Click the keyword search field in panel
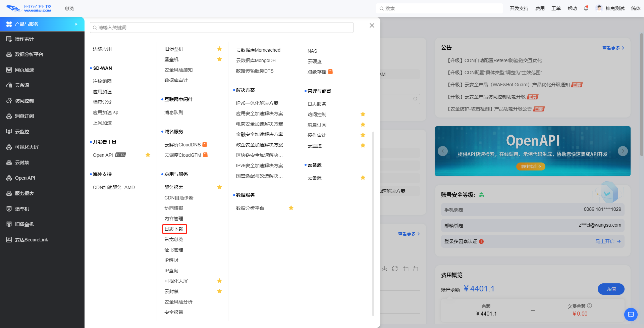The height and width of the screenshot is (328, 644). click(x=222, y=28)
